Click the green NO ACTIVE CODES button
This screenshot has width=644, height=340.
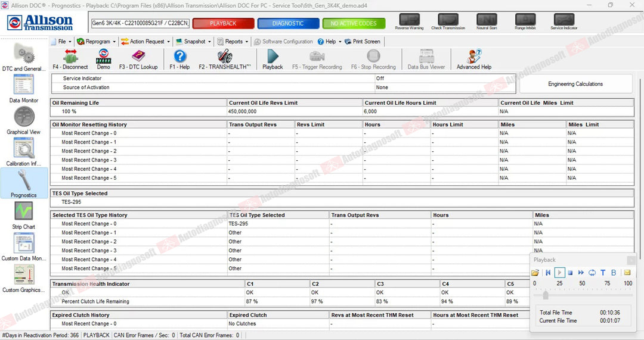point(354,23)
